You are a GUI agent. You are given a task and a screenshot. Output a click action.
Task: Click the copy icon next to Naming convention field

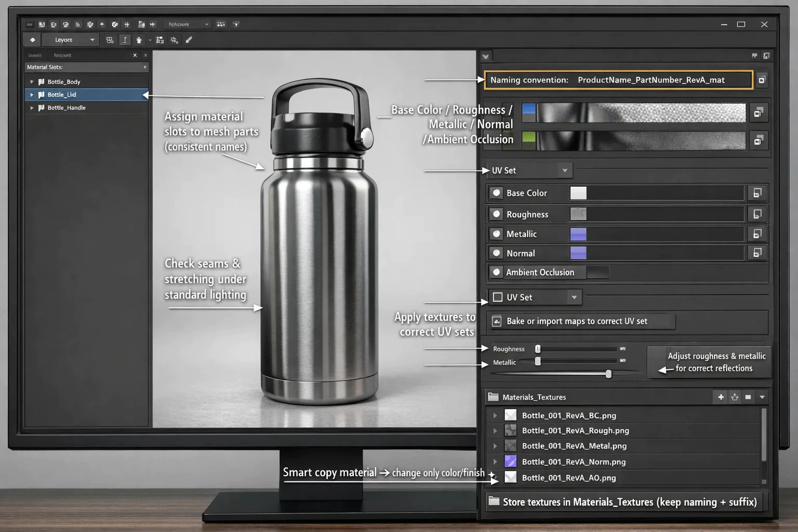762,79
